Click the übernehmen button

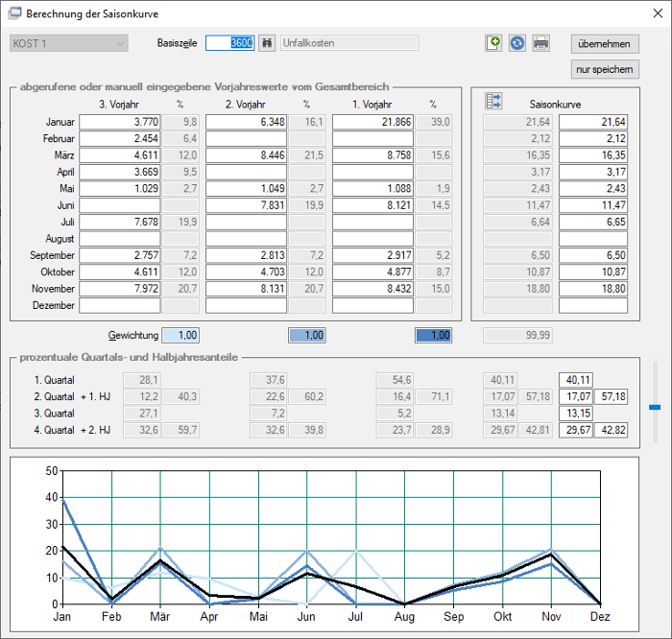pyautogui.click(x=605, y=44)
